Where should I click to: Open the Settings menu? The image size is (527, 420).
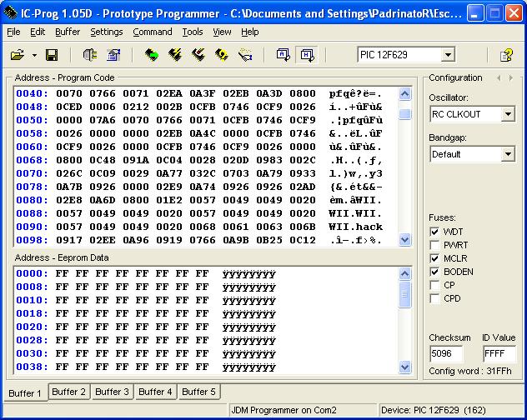tap(106, 32)
